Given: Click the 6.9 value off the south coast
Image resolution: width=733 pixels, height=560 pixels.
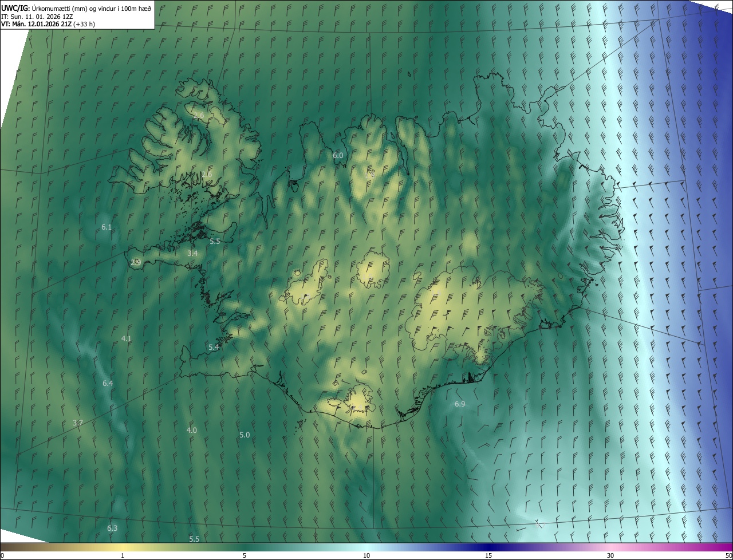Looking at the screenshot, I should [460, 404].
